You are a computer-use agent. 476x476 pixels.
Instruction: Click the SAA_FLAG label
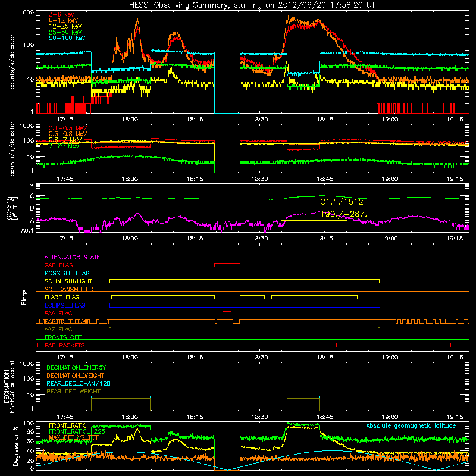click(x=58, y=313)
